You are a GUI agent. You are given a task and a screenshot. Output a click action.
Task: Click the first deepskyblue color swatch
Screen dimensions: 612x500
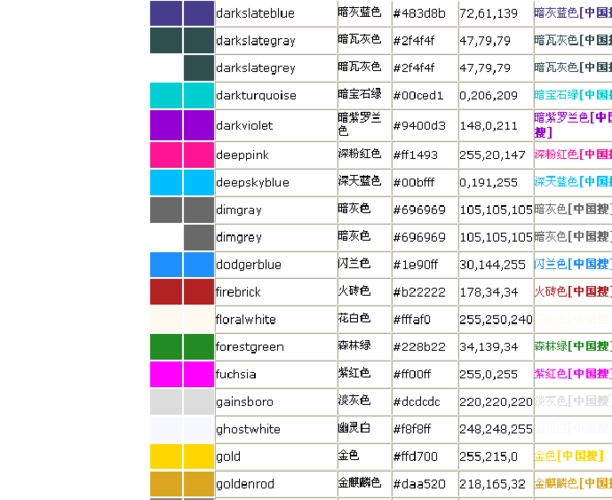pyautogui.click(x=166, y=182)
